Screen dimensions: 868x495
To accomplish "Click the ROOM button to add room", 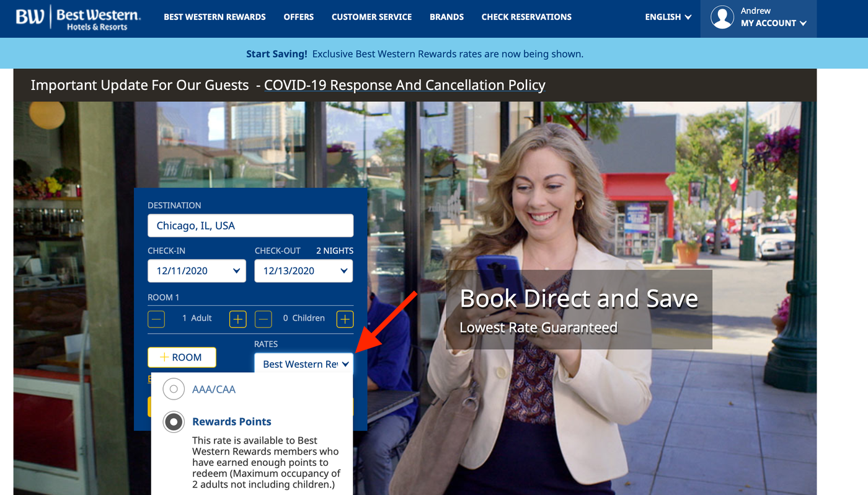I will [x=182, y=357].
